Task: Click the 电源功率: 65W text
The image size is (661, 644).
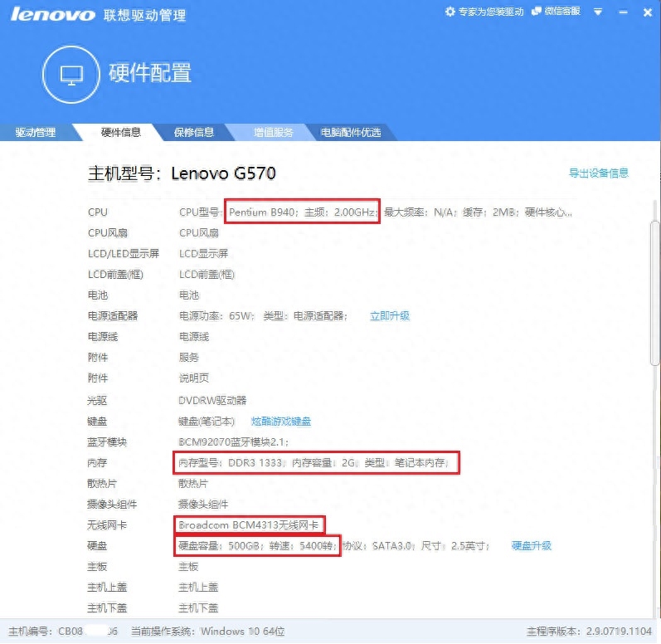Action: 216,316
